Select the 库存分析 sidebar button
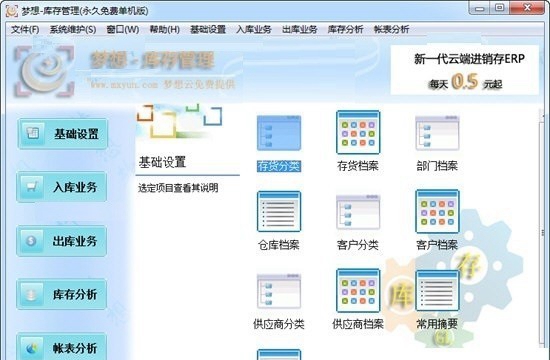Image resolution: width=550 pixels, height=360 pixels. point(62,294)
